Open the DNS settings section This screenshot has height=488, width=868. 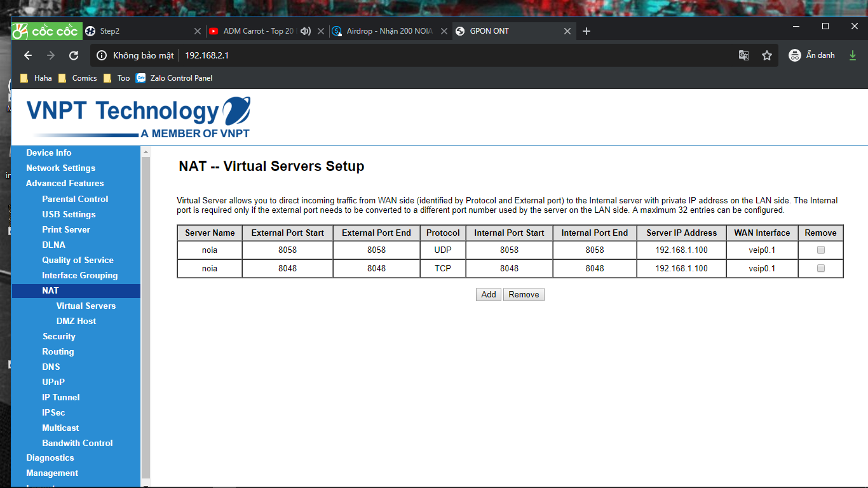coord(51,367)
